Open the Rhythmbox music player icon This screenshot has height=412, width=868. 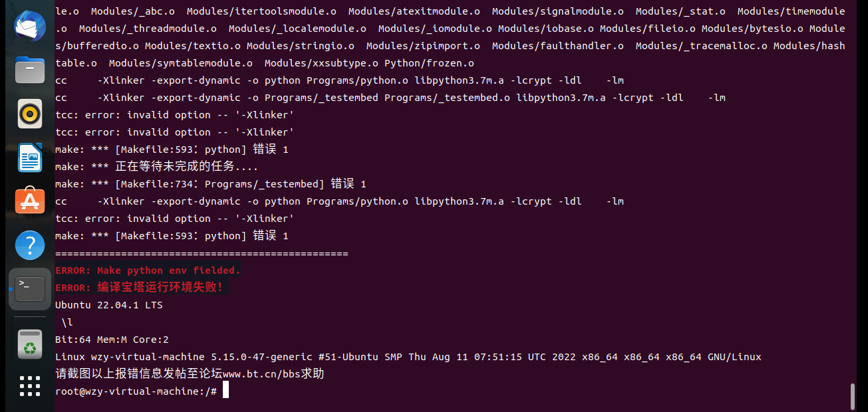(30, 114)
